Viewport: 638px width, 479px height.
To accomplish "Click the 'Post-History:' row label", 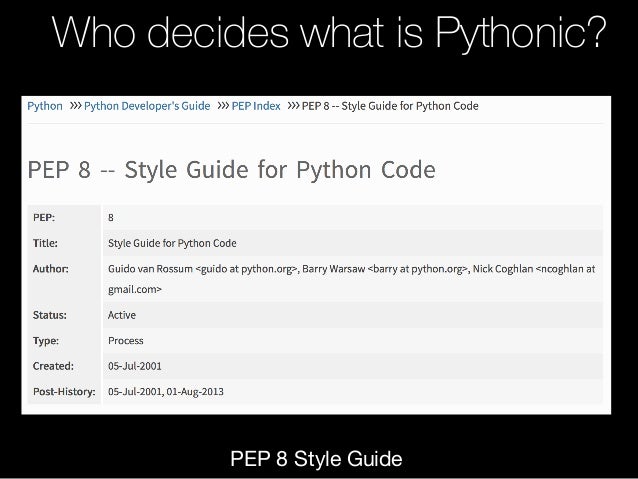I will click(64, 392).
